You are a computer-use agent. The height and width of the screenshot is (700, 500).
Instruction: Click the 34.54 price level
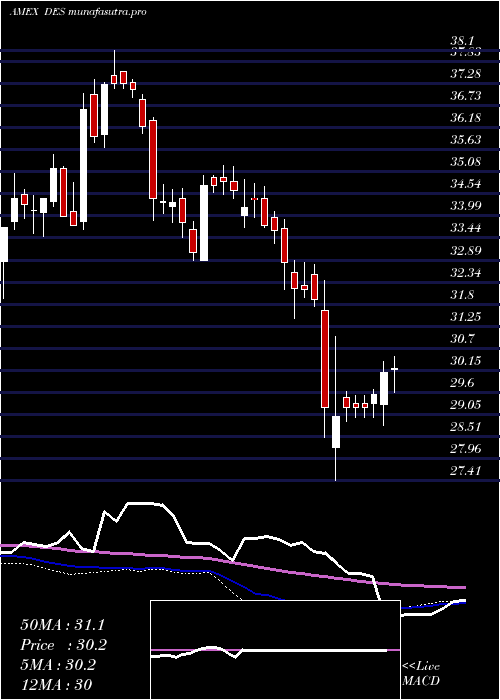[465, 184]
